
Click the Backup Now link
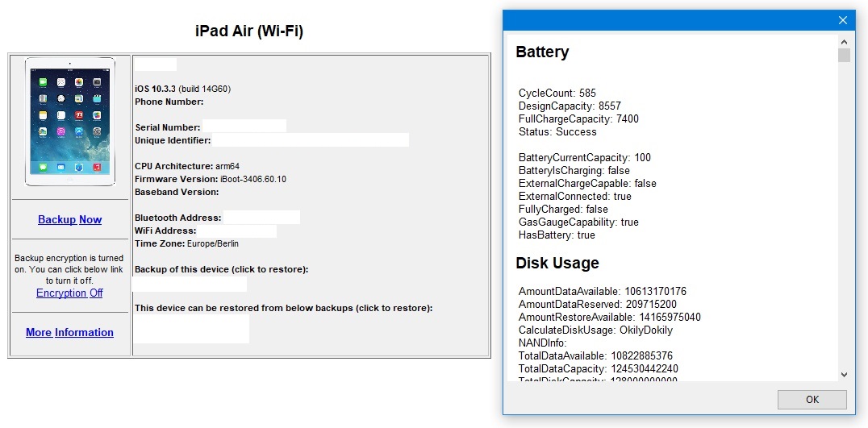(x=69, y=219)
